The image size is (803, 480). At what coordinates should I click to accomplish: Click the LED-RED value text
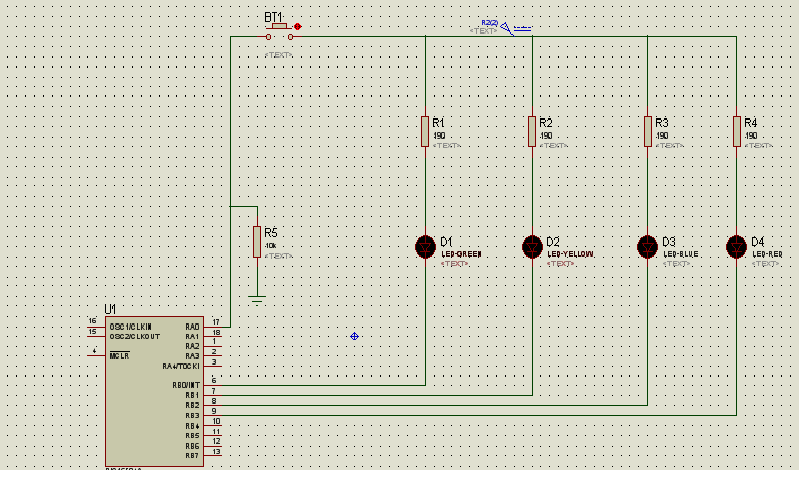click(767, 254)
